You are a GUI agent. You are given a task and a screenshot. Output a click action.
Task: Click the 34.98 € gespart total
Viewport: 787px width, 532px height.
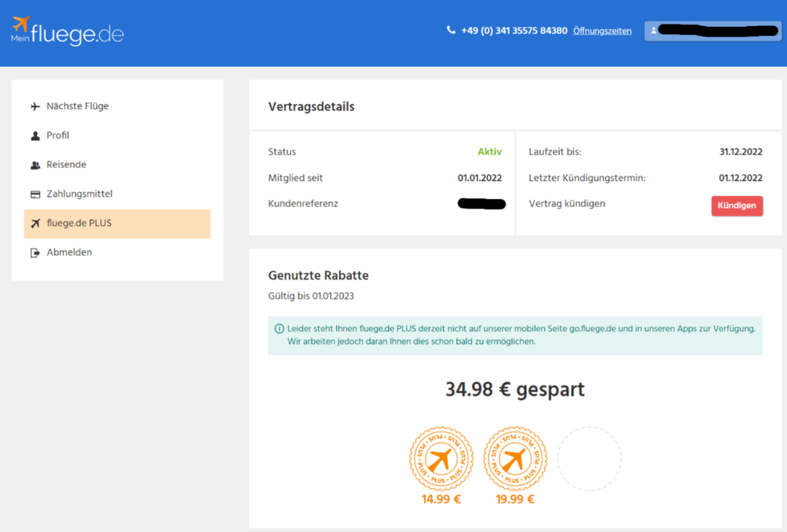[515, 390]
